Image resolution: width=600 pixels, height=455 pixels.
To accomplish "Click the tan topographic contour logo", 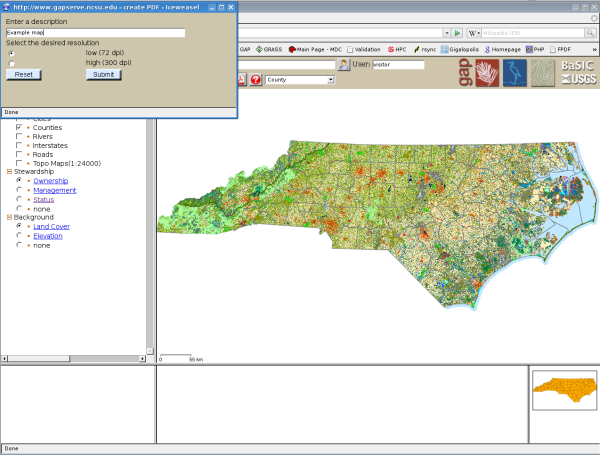I will (x=543, y=73).
